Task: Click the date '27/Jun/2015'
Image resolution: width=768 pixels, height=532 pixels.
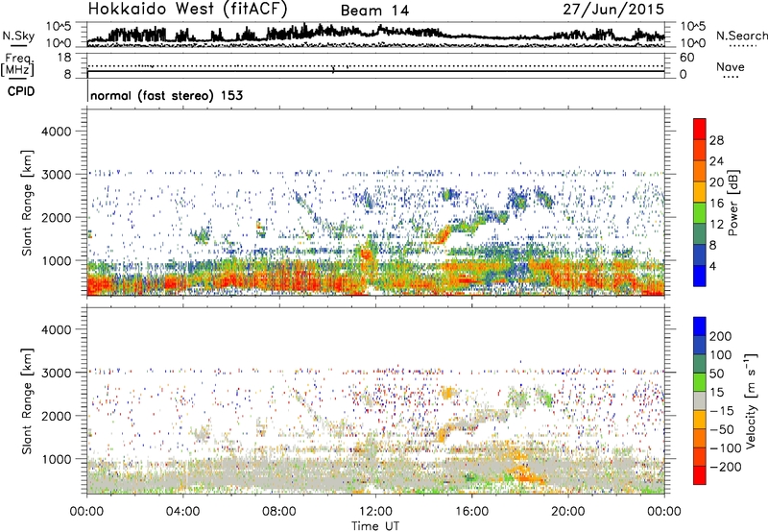Action: coord(613,9)
